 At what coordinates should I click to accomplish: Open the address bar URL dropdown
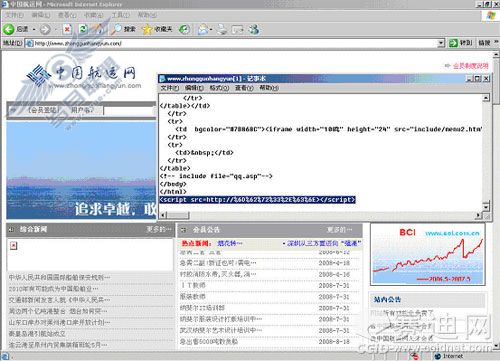click(x=441, y=43)
